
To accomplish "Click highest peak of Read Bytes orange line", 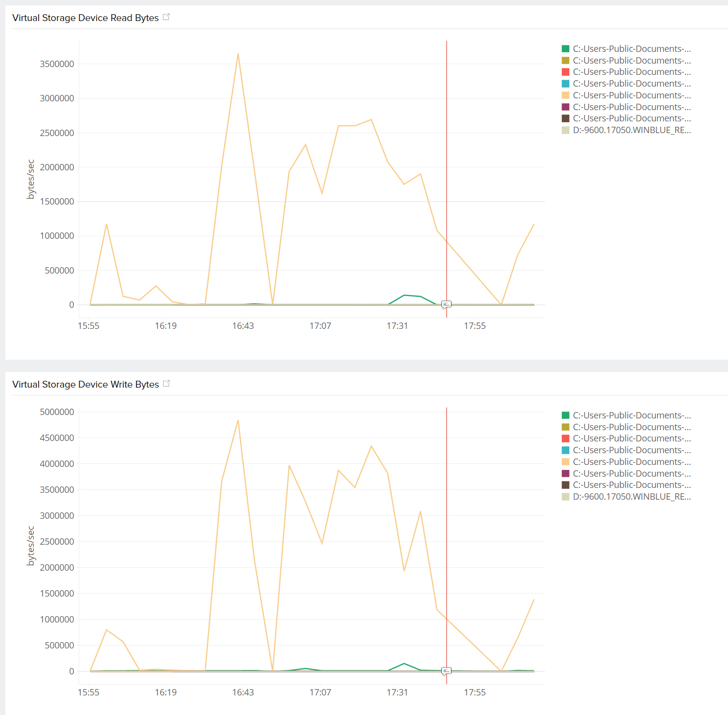I will [238, 54].
